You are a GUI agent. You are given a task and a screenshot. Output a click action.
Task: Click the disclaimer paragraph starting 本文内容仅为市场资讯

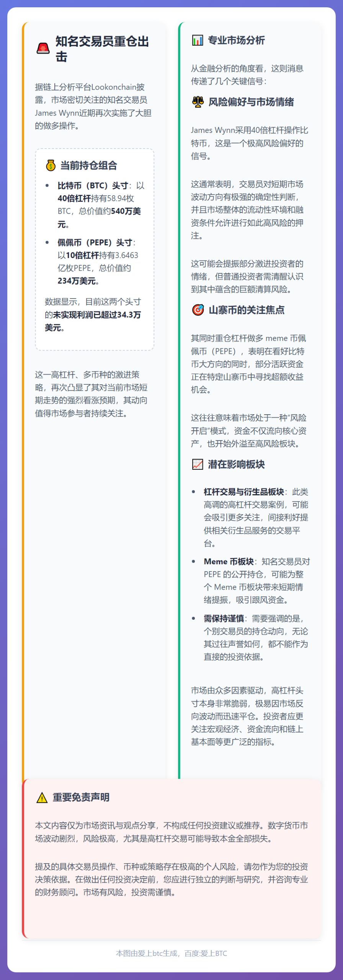171,832
